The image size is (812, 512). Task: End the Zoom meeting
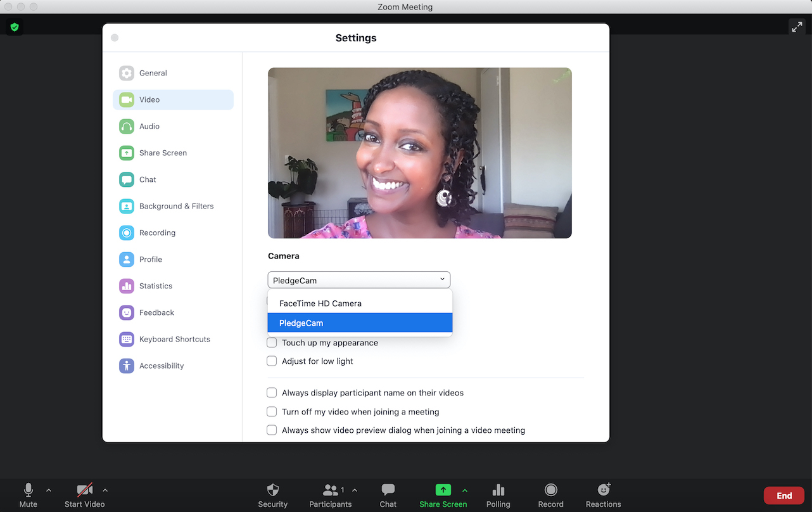783,495
